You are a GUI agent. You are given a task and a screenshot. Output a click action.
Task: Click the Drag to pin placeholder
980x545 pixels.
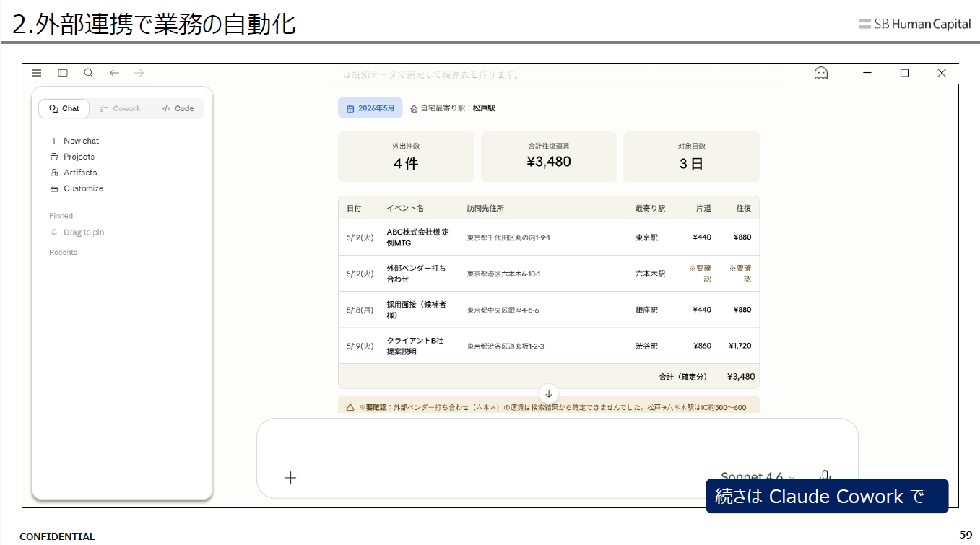[x=77, y=232]
